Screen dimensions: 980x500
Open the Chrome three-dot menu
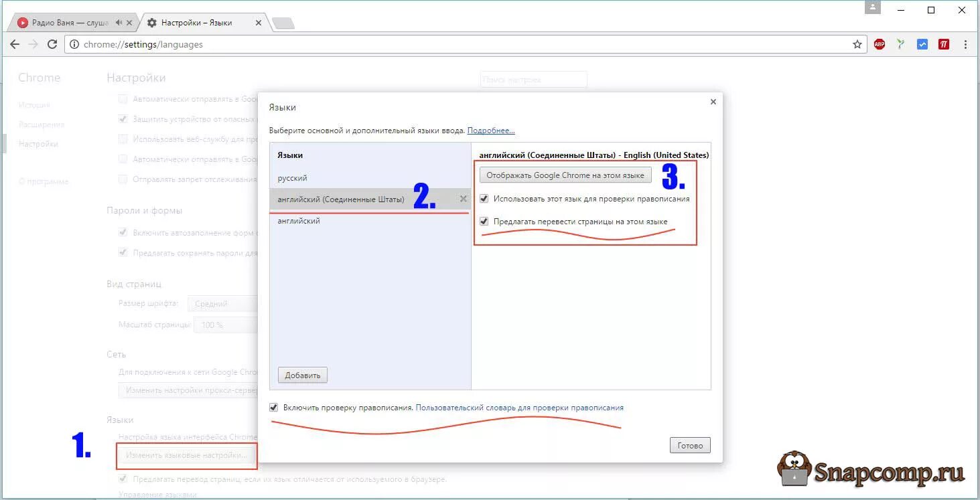coord(965,45)
